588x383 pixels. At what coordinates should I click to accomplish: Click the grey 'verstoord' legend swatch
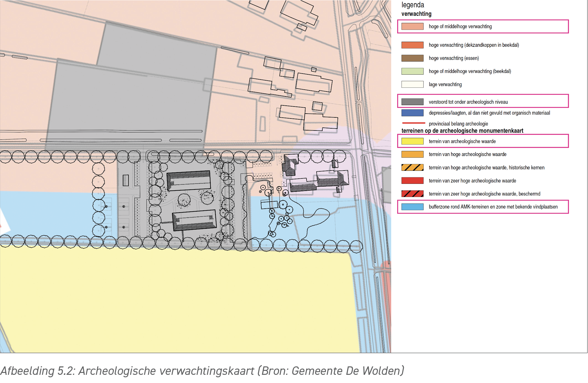pos(412,102)
